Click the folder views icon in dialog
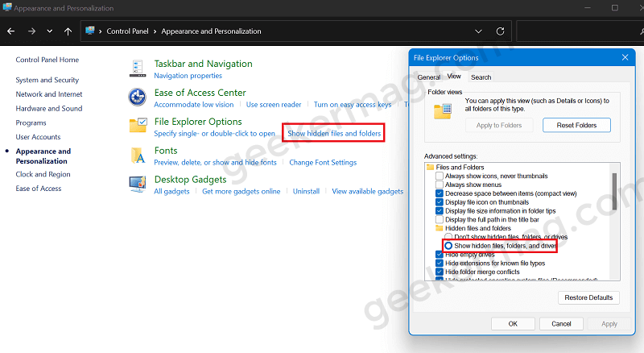 (443, 111)
